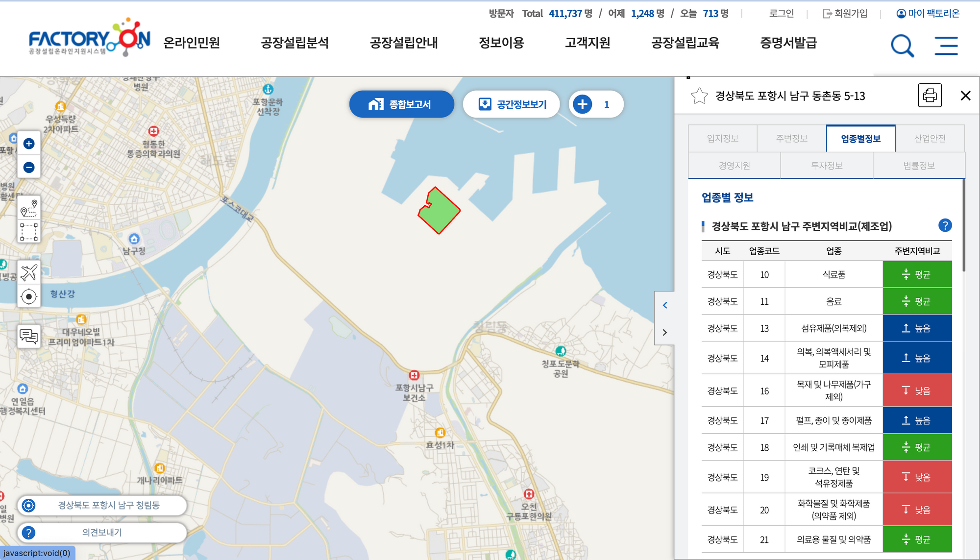Open the feedback chat bubble icon
The width and height of the screenshot is (980, 560).
[x=29, y=336]
